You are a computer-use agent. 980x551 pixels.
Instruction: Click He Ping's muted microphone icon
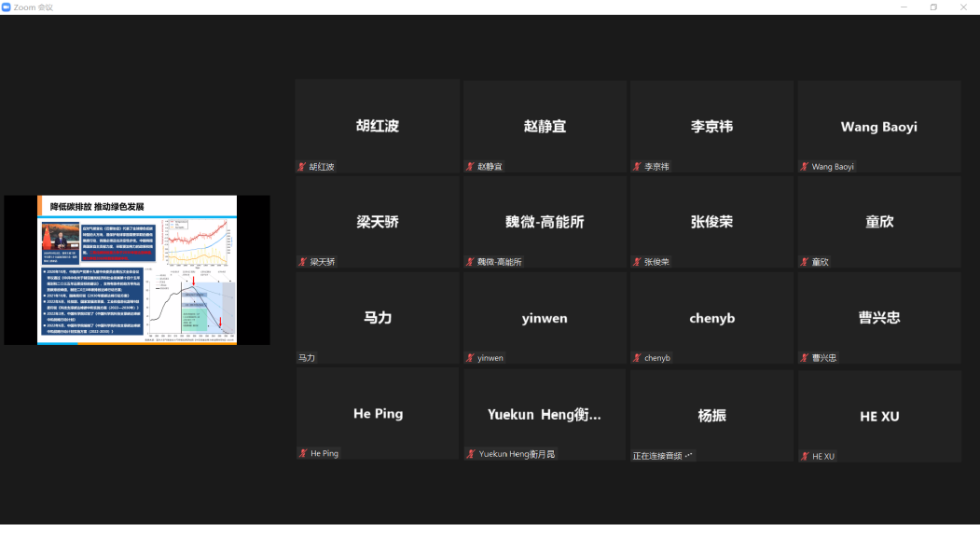coord(301,453)
